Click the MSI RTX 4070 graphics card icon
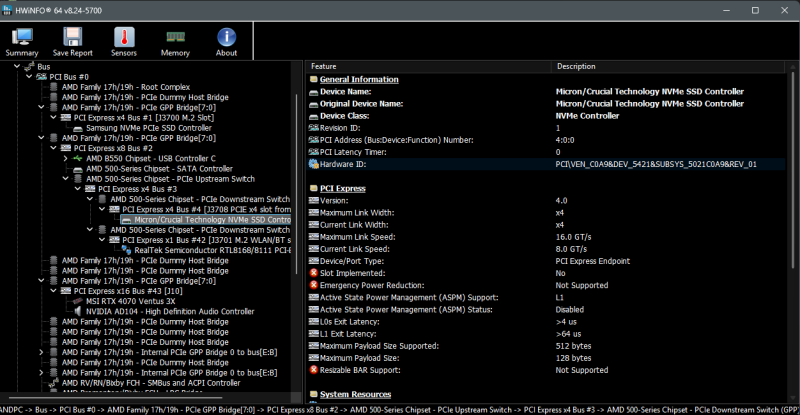800x415 pixels. pyautogui.click(x=78, y=301)
